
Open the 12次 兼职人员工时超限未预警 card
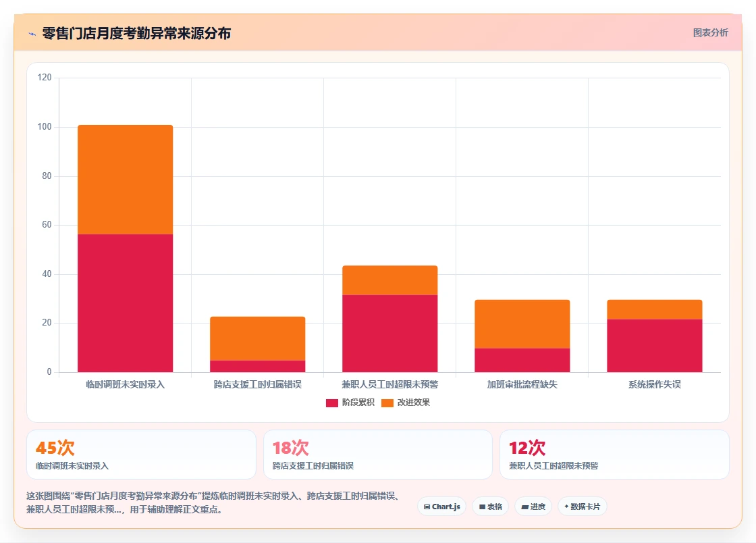pos(614,455)
